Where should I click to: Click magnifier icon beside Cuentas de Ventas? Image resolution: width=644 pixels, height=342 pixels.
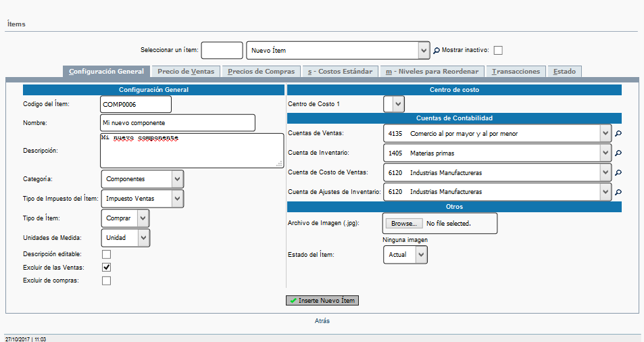pos(618,134)
